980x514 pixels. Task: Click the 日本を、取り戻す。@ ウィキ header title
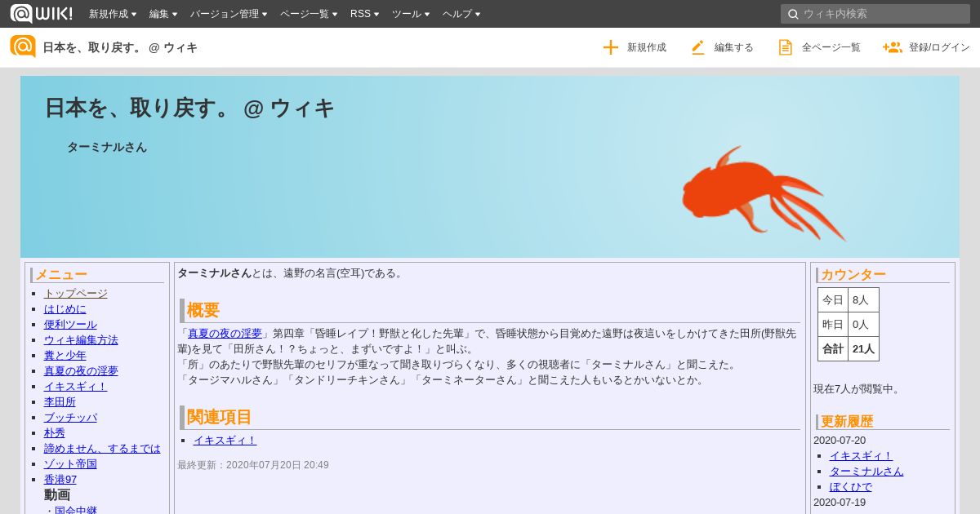pos(120,47)
